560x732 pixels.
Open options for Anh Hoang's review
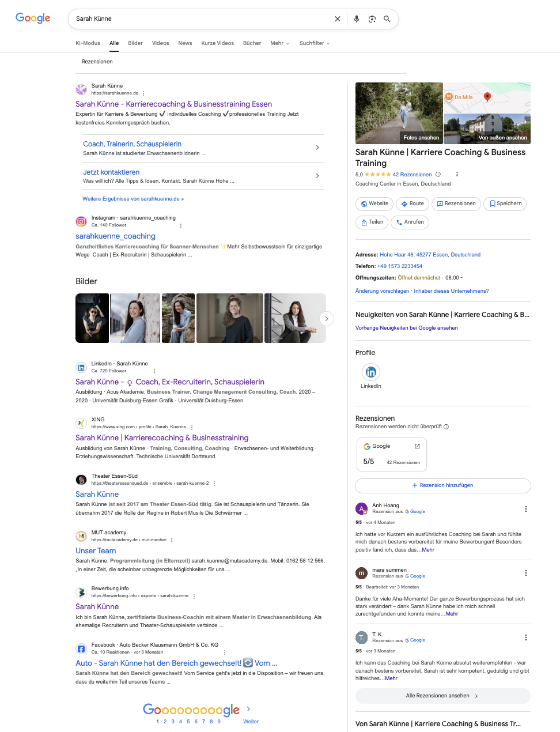point(525,509)
